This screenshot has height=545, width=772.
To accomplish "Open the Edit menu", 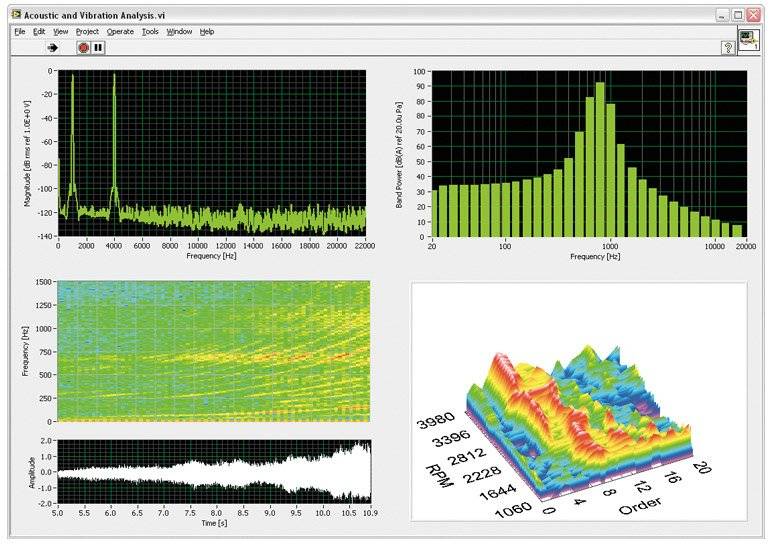I will (x=39, y=32).
